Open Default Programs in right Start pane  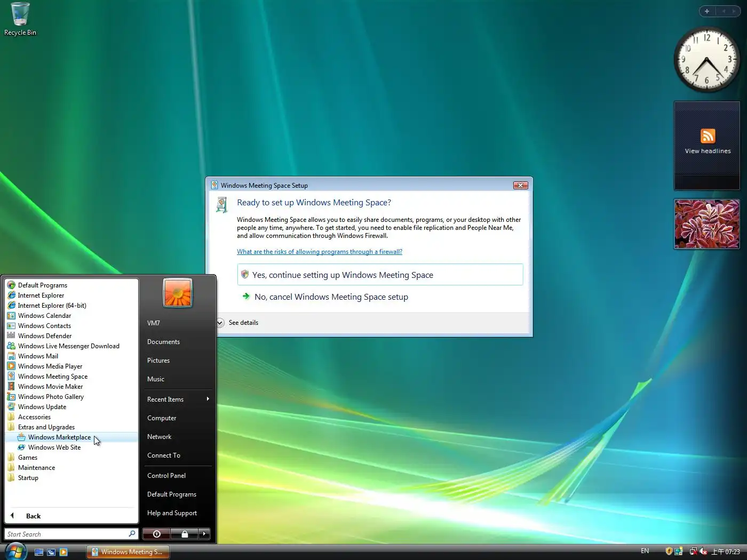pos(177,494)
